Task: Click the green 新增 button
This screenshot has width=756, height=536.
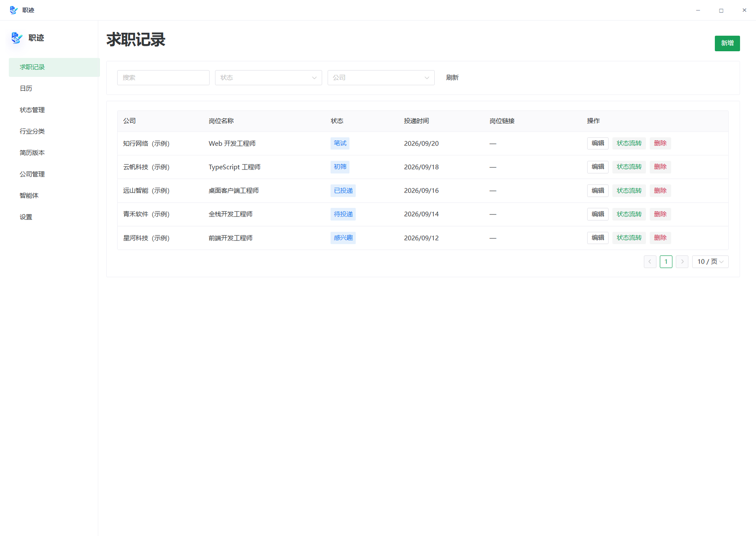Action: (x=727, y=43)
